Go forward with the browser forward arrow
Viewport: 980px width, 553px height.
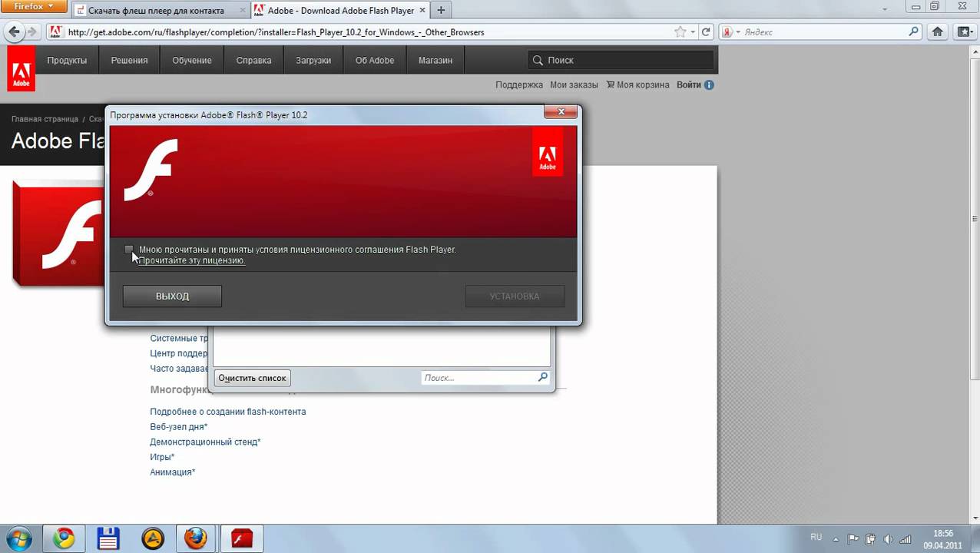(32, 32)
